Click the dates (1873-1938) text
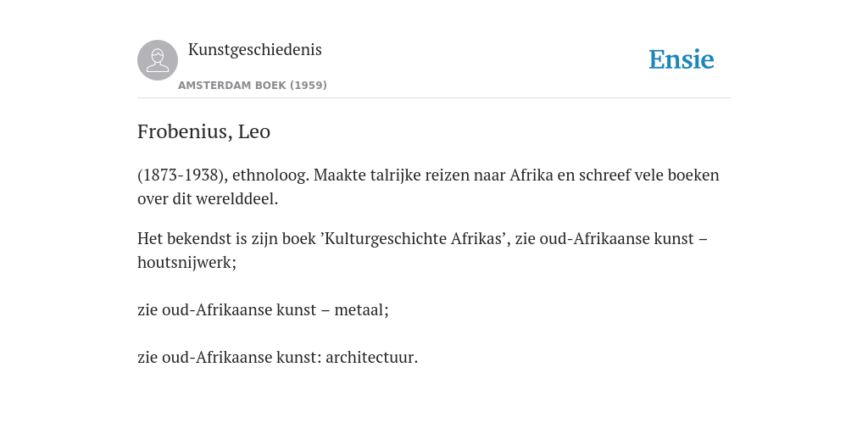 tap(182, 175)
